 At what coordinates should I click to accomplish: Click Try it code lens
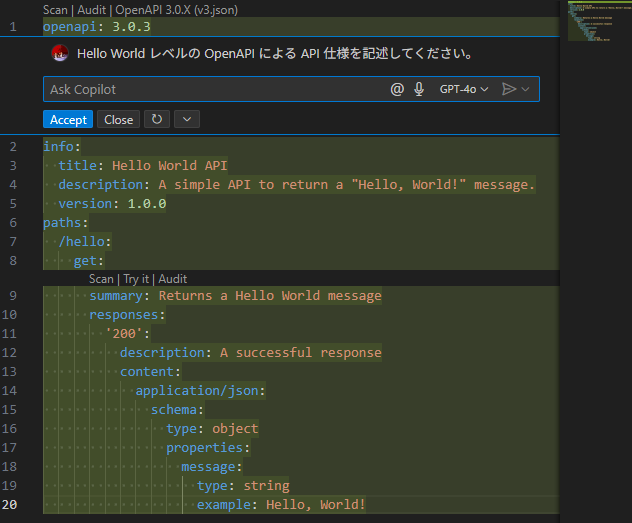(136, 279)
